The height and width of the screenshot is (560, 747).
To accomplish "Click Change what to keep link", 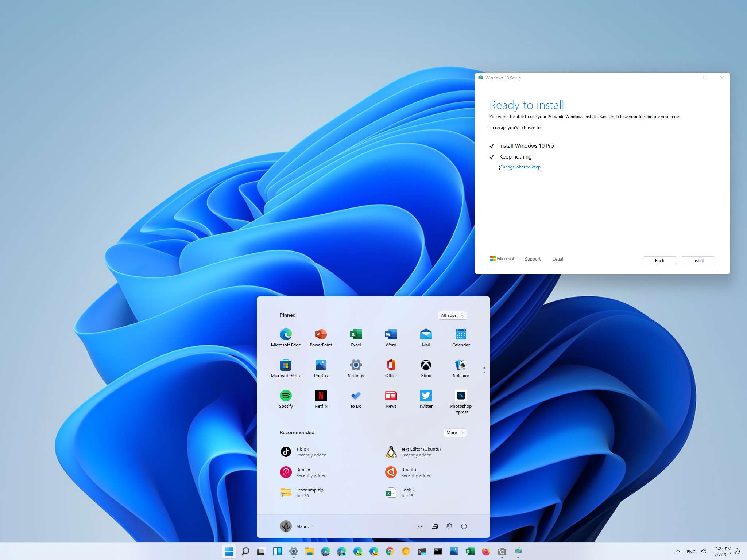I will click(x=520, y=167).
